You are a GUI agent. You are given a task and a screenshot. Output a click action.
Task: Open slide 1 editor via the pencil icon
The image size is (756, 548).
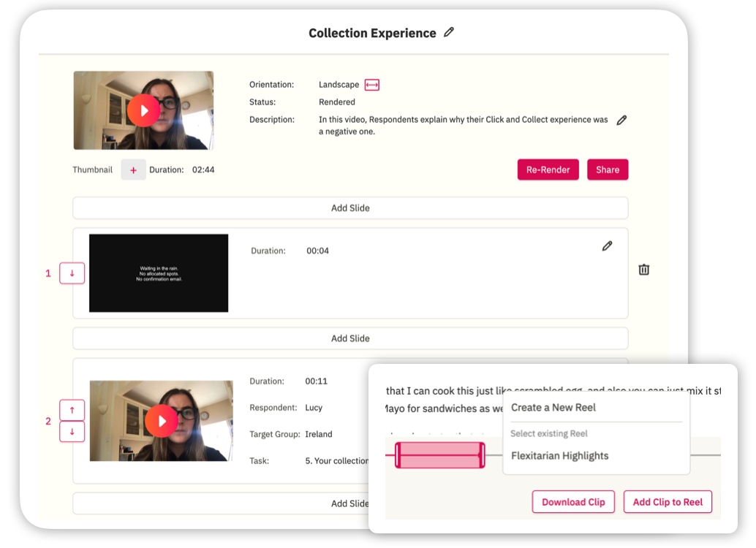[x=607, y=246]
